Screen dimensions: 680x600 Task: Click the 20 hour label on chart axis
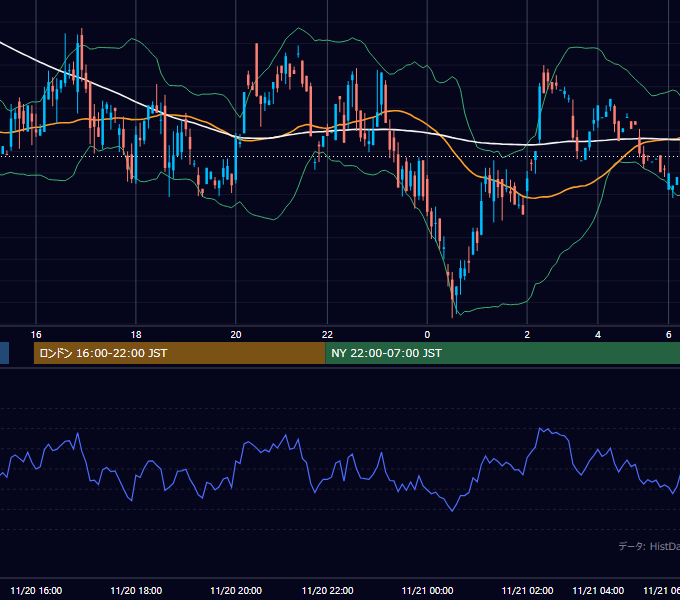[x=236, y=335]
